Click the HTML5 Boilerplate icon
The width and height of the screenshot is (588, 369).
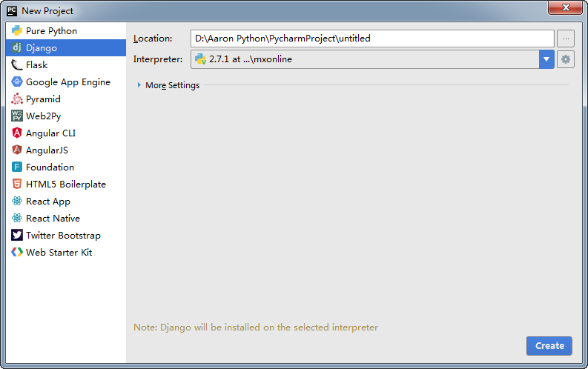pyautogui.click(x=17, y=184)
